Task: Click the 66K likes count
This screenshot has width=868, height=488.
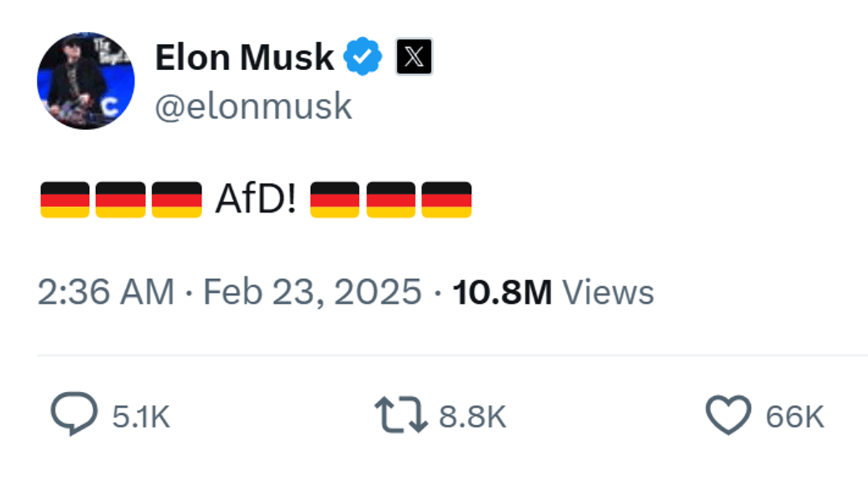Action: pyautogui.click(x=795, y=417)
